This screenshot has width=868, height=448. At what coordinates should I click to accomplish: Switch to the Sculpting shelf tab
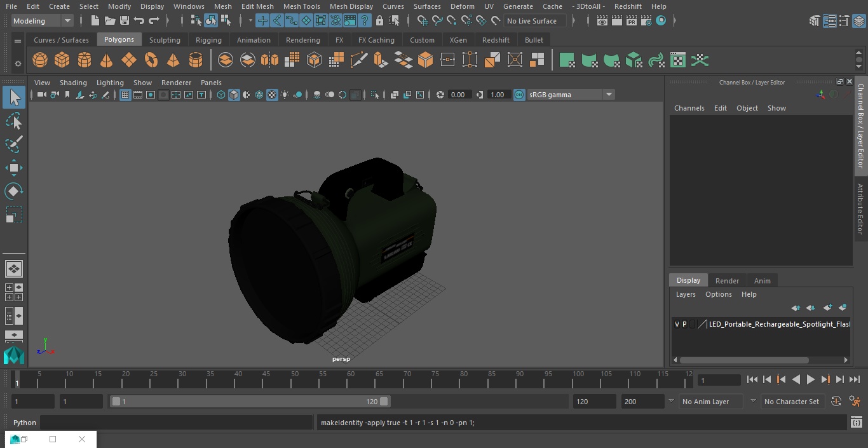pyautogui.click(x=165, y=40)
